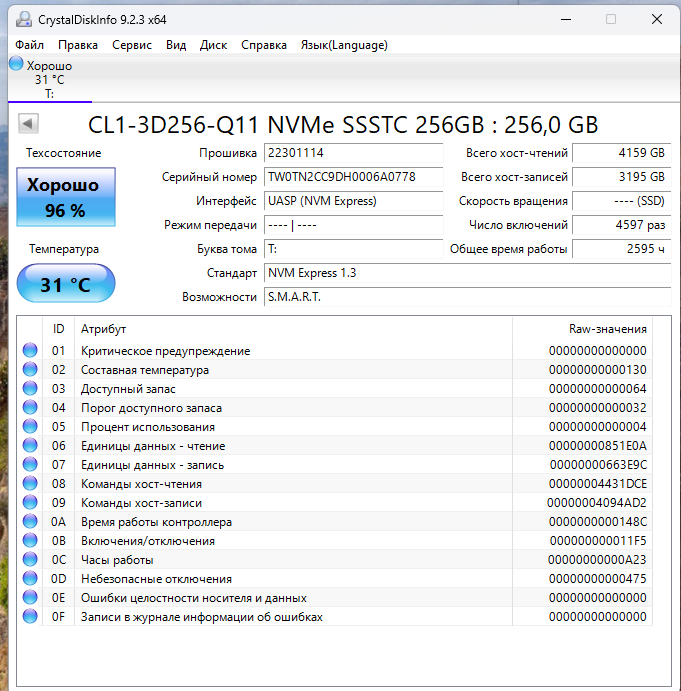The height and width of the screenshot is (691, 681).
Task: Click the Хорошо 96 % health status button
Action: [66, 197]
